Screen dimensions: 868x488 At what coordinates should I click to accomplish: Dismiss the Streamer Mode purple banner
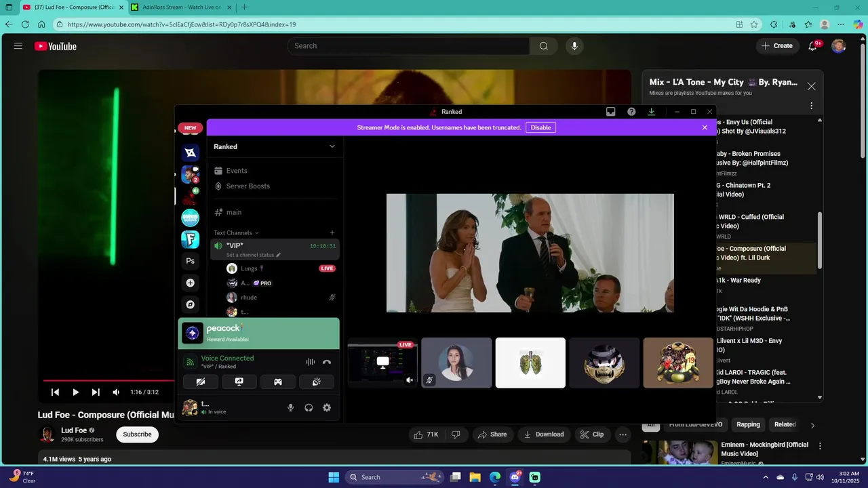tap(705, 127)
